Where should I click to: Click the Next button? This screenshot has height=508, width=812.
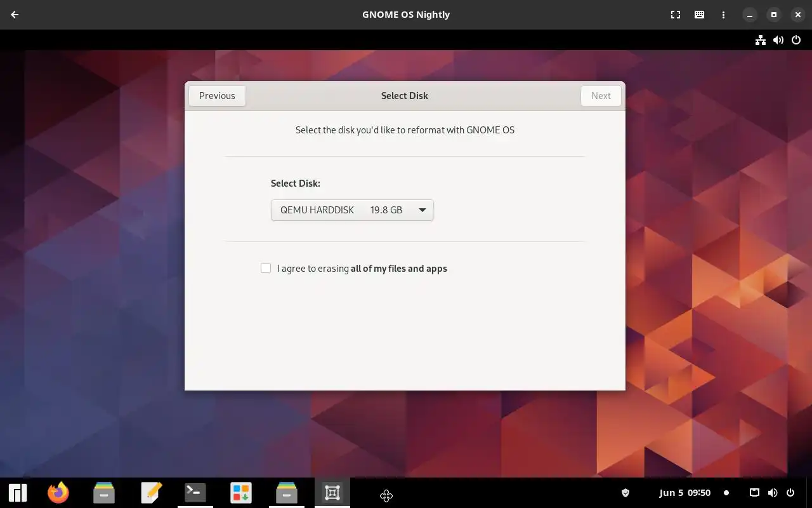coord(601,96)
